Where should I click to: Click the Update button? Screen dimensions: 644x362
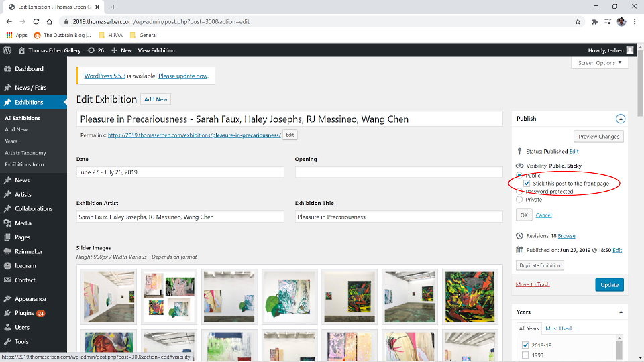(609, 284)
